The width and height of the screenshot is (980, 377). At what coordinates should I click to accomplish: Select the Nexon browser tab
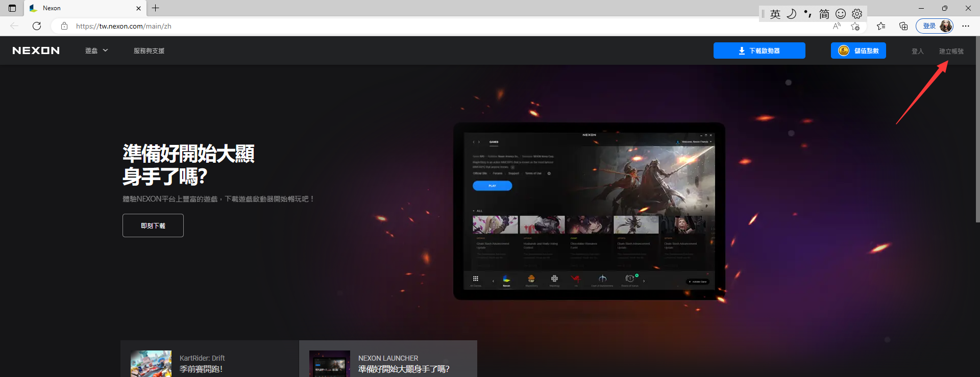(85, 8)
